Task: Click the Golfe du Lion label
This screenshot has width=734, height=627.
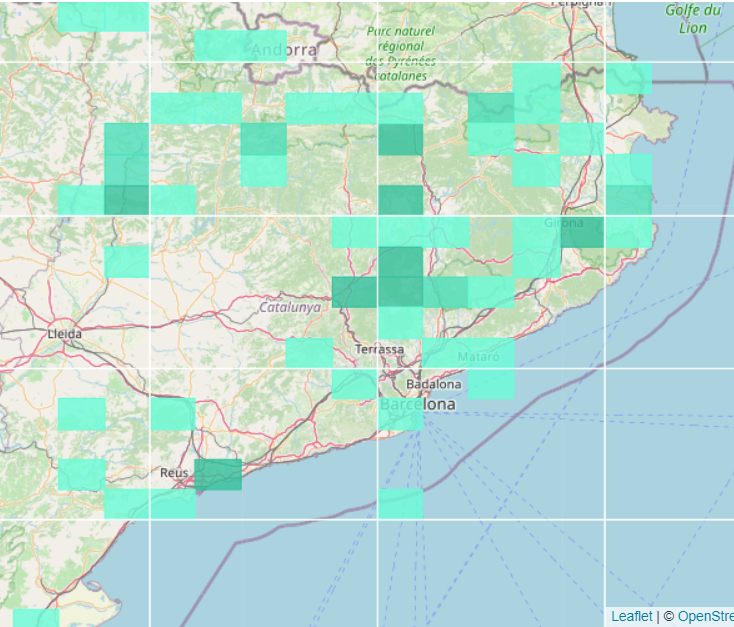Action: [693, 19]
